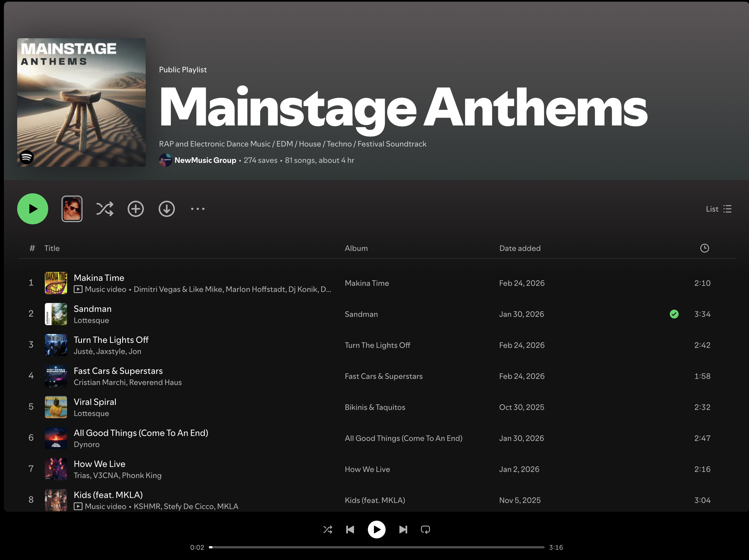749x560 pixels.
Task: Open How We Live album link
Action: [367, 469]
